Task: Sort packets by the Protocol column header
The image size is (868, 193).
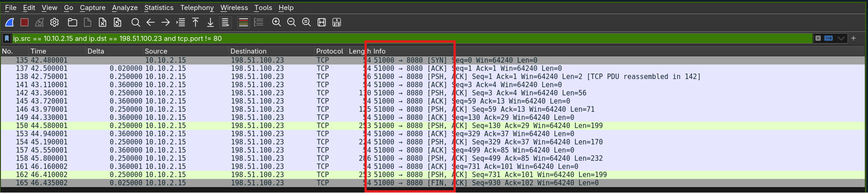Action: [330, 51]
